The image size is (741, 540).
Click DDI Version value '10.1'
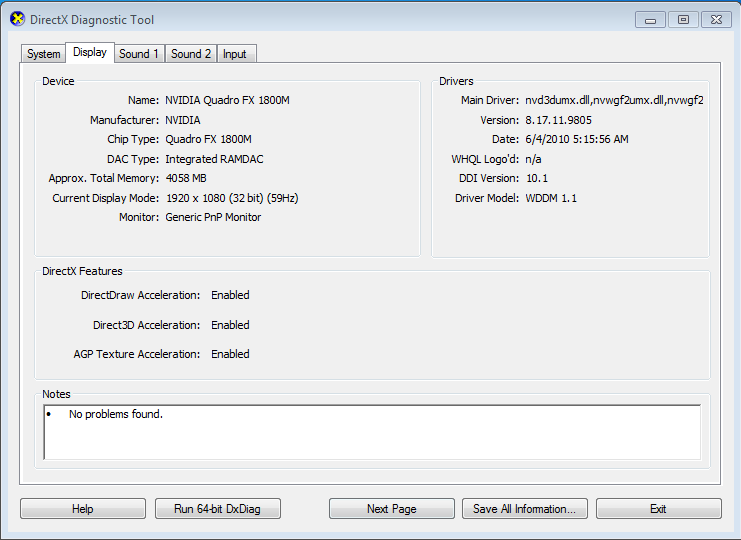537,178
